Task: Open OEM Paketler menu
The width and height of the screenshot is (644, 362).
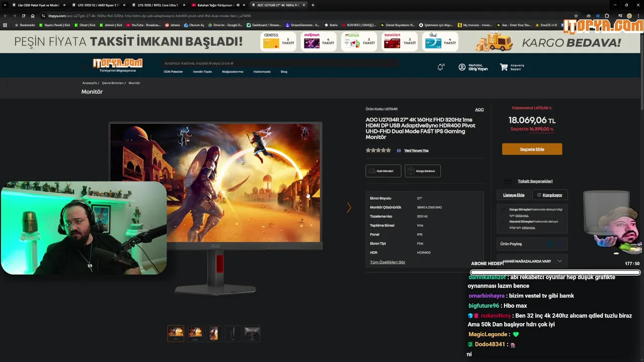Action: coord(173,72)
